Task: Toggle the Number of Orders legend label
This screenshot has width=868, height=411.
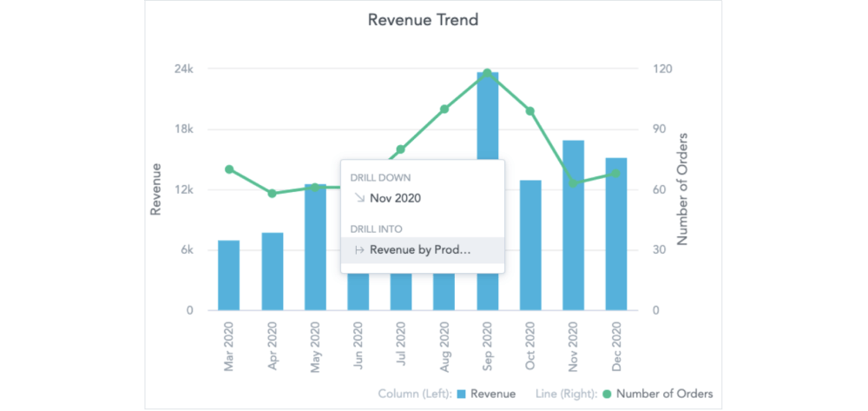Action: (664, 394)
